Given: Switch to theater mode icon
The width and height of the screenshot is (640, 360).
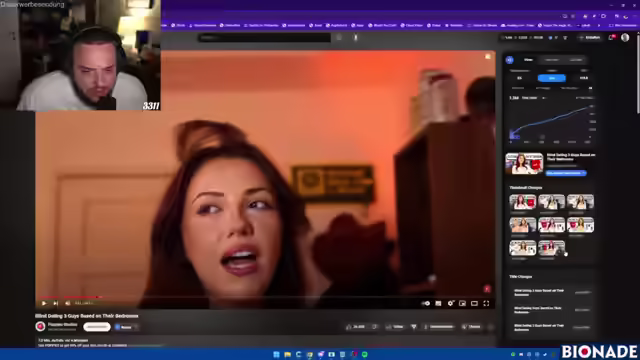Looking at the screenshot, I should pos(474,303).
